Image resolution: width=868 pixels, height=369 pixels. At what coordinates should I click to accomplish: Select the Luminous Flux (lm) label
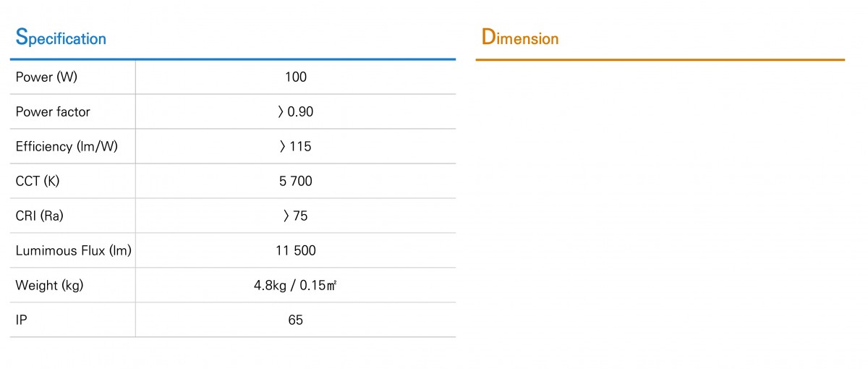[73, 251]
